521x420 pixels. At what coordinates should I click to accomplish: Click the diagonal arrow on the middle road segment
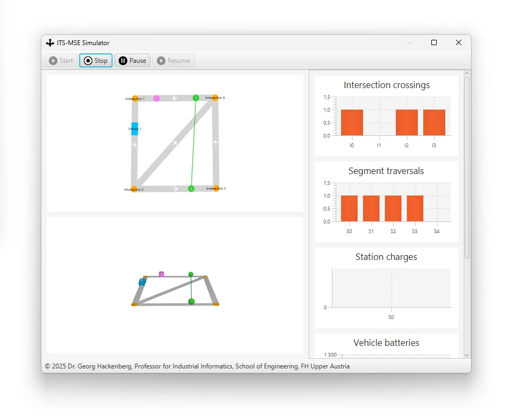175,143
